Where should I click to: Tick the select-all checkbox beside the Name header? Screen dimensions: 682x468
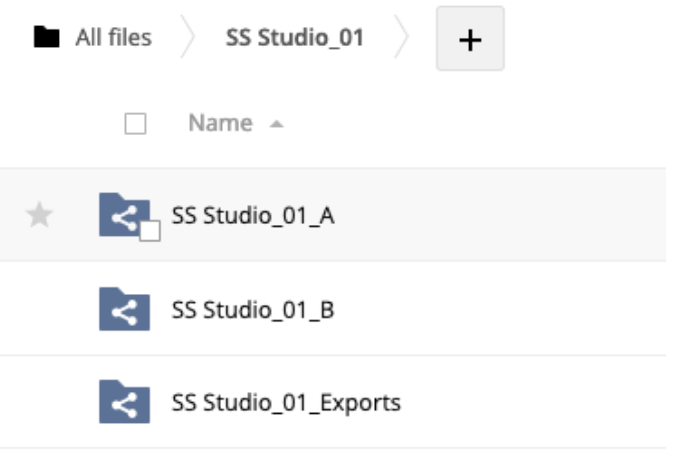135,124
